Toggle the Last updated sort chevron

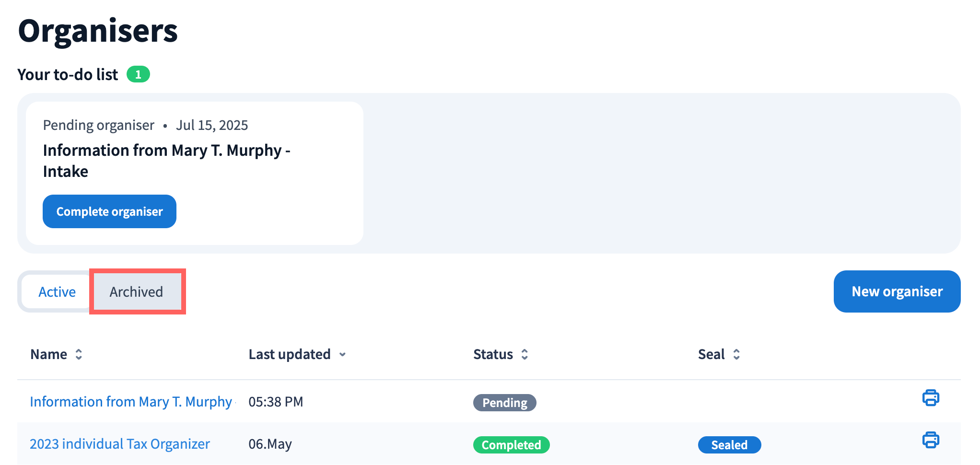click(342, 355)
